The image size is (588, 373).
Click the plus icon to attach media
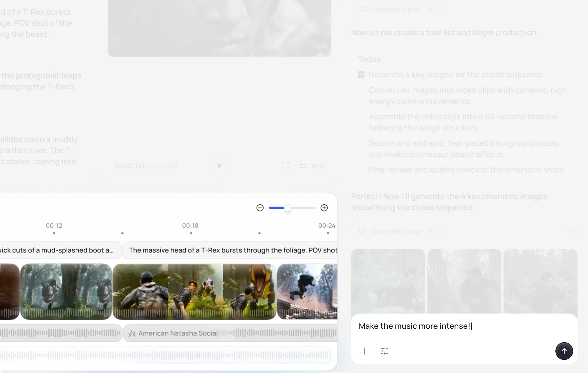click(x=364, y=351)
